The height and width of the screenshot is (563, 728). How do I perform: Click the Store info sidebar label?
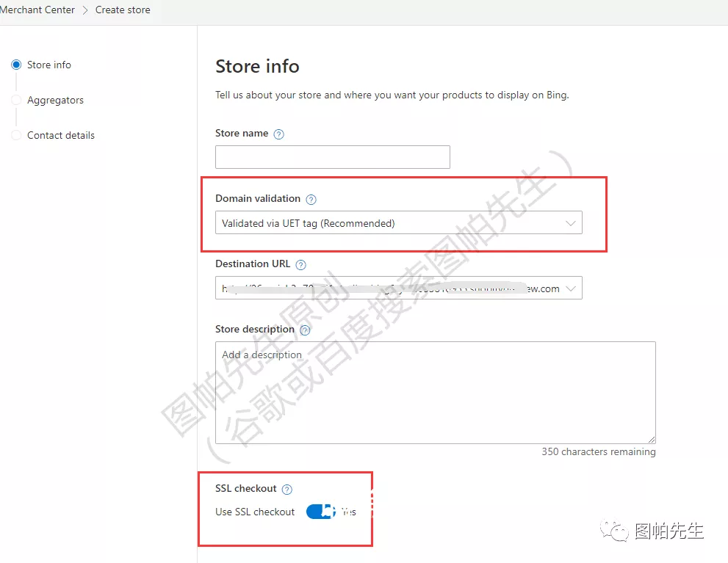tap(49, 65)
